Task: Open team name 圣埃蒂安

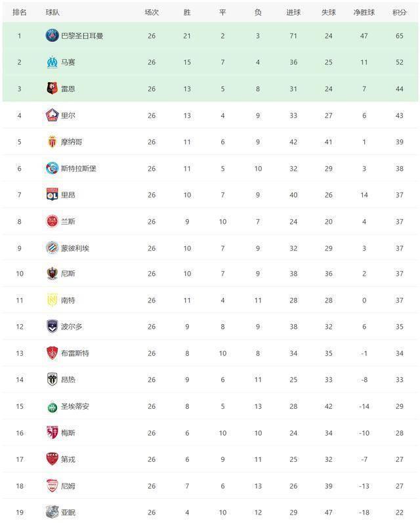Action: [75, 406]
